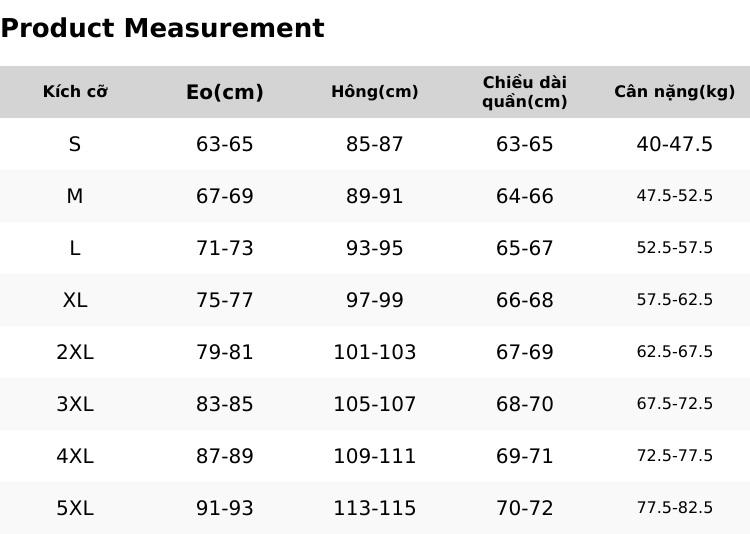Click the size M row label
This screenshot has height=534, width=750.
[75, 196]
